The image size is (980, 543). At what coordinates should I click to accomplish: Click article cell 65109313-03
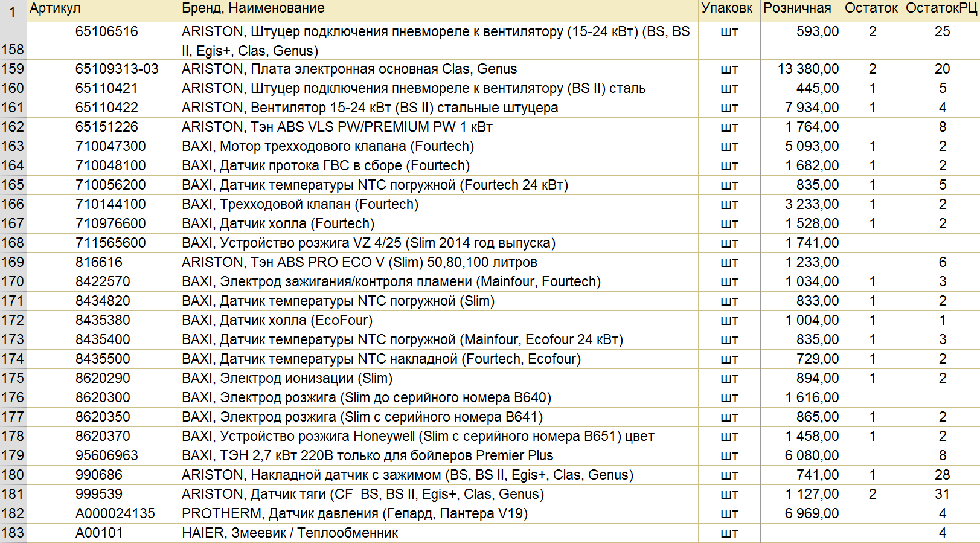pos(103,69)
